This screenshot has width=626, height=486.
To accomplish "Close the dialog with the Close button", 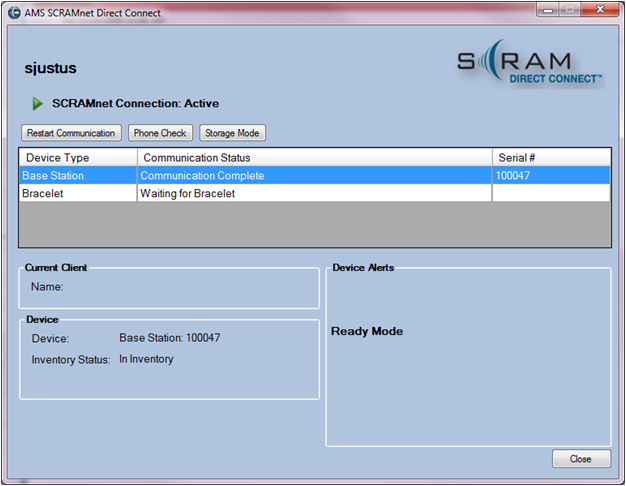I will tap(581, 459).
